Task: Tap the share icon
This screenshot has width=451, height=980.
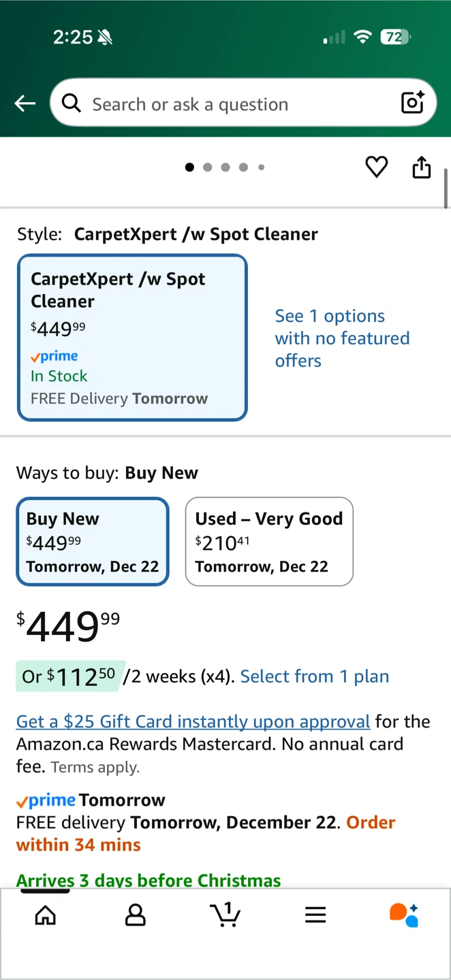Action: pos(422,167)
